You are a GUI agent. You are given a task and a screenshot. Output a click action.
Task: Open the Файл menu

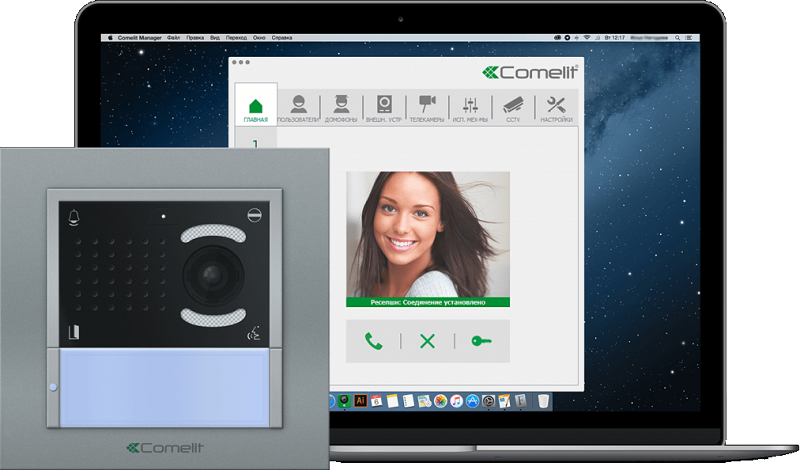173,38
